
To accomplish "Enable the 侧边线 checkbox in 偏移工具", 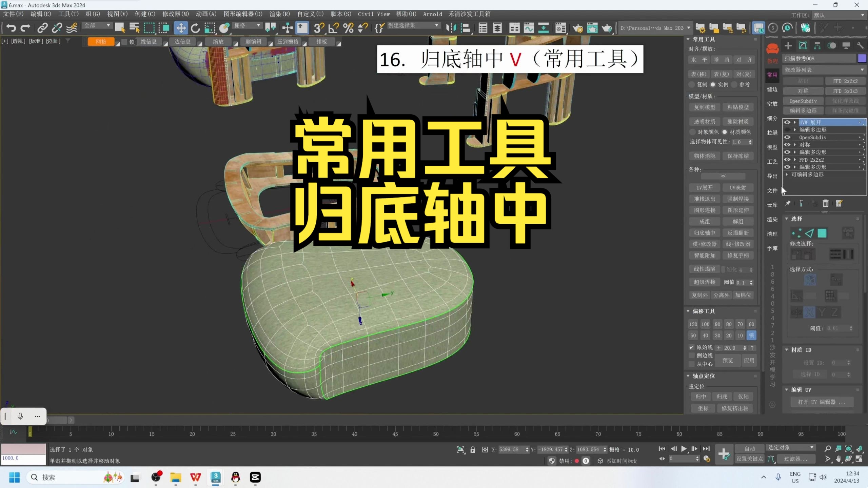I will pyautogui.click(x=692, y=355).
